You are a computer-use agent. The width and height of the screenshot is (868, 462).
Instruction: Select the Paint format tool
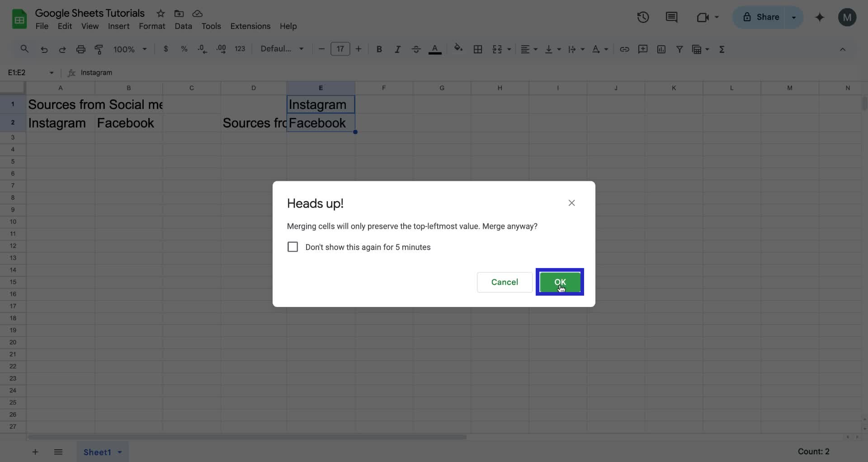tap(99, 49)
